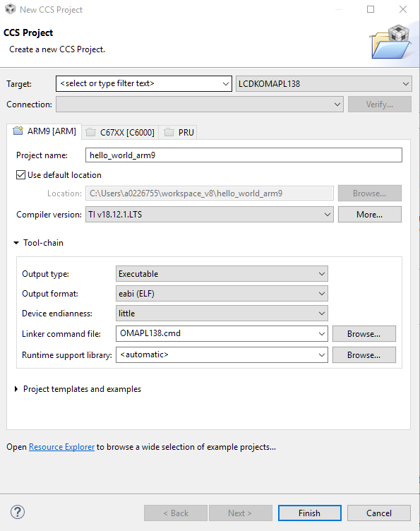Screen dimensions: 420x531
Task: Click the Location path field
Action: pyautogui.click(x=209, y=193)
